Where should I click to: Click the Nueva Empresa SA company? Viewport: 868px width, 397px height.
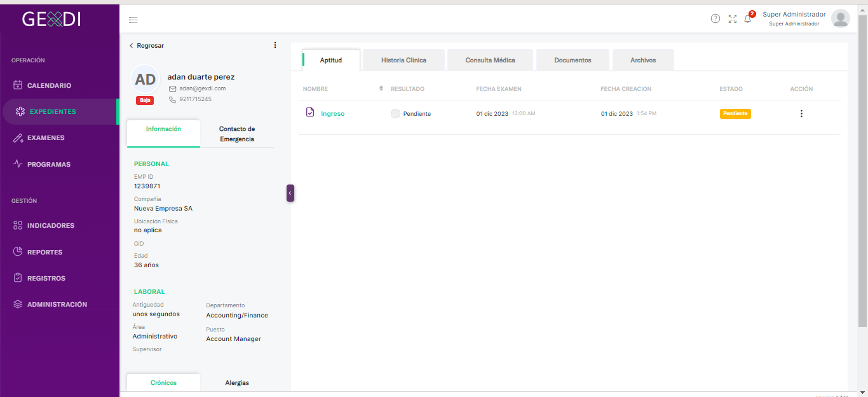click(x=163, y=209)
